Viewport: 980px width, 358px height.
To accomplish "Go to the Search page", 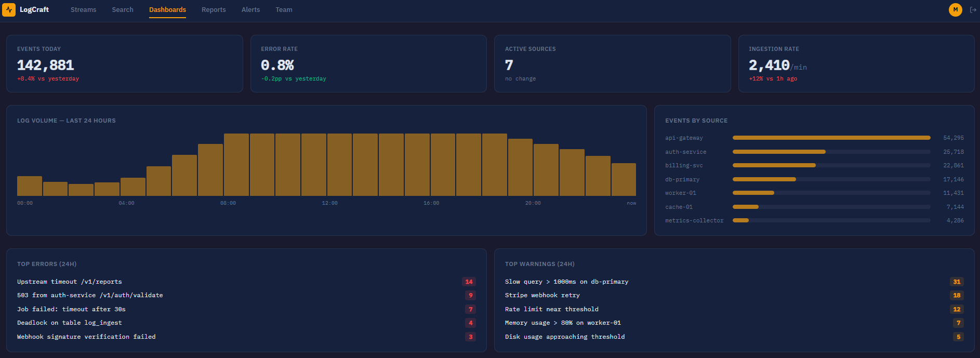I will [x=123, y=9].
